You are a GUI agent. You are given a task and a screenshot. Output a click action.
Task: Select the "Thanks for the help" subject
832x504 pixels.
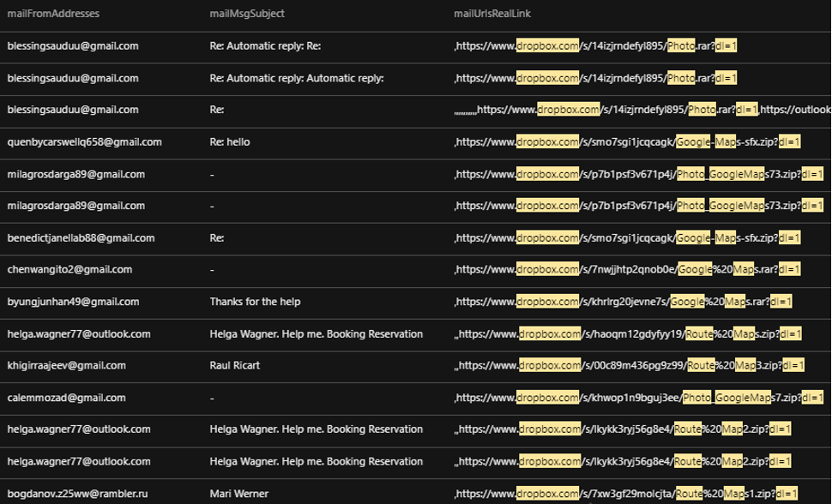pos(255,302)
